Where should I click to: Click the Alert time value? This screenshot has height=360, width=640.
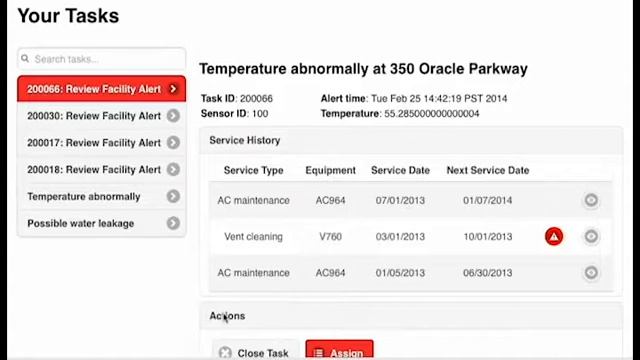(x=439, y=98)
